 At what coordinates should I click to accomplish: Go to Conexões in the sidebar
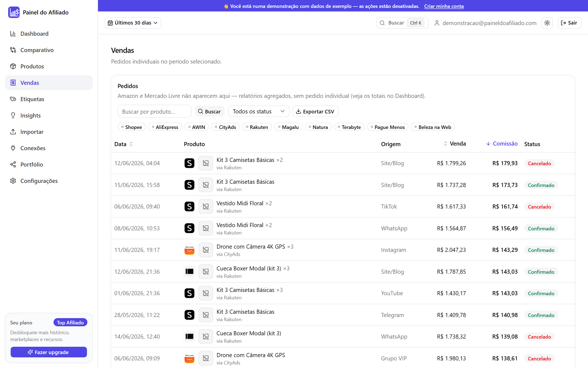49,148
